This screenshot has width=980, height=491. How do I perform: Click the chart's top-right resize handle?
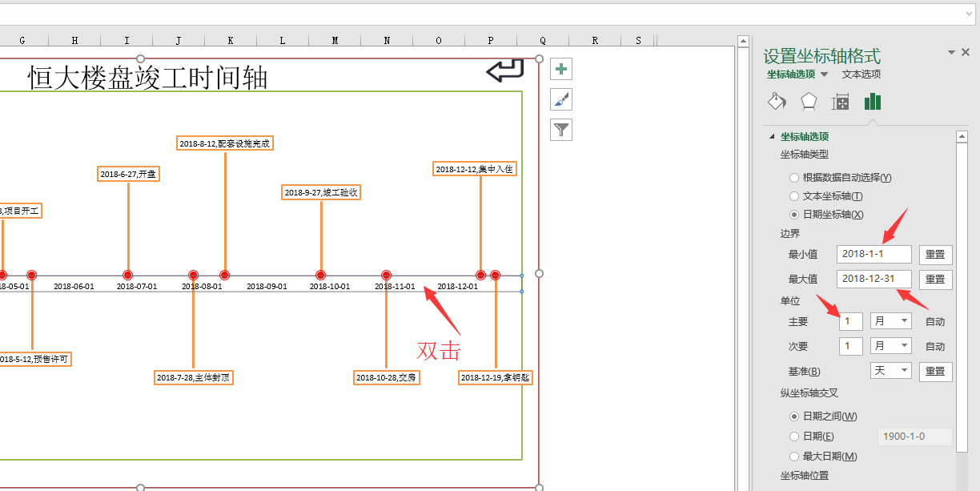539,58
